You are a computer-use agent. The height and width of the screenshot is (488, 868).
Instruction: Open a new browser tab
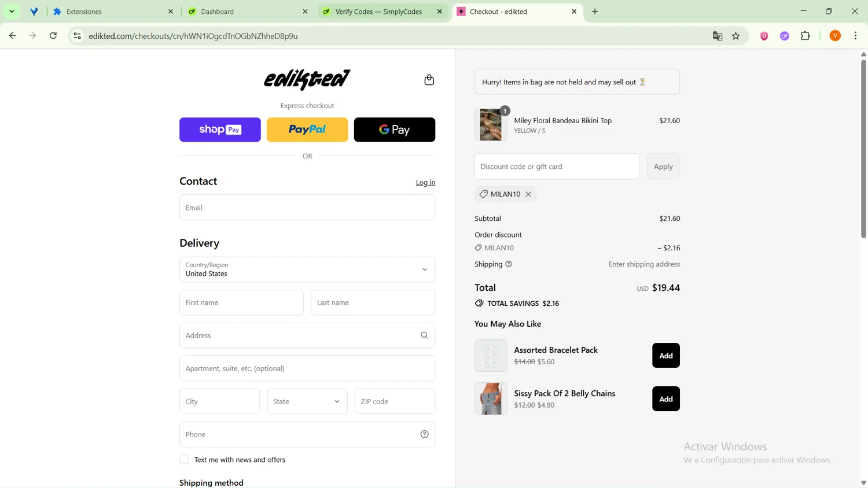(595, 12)
